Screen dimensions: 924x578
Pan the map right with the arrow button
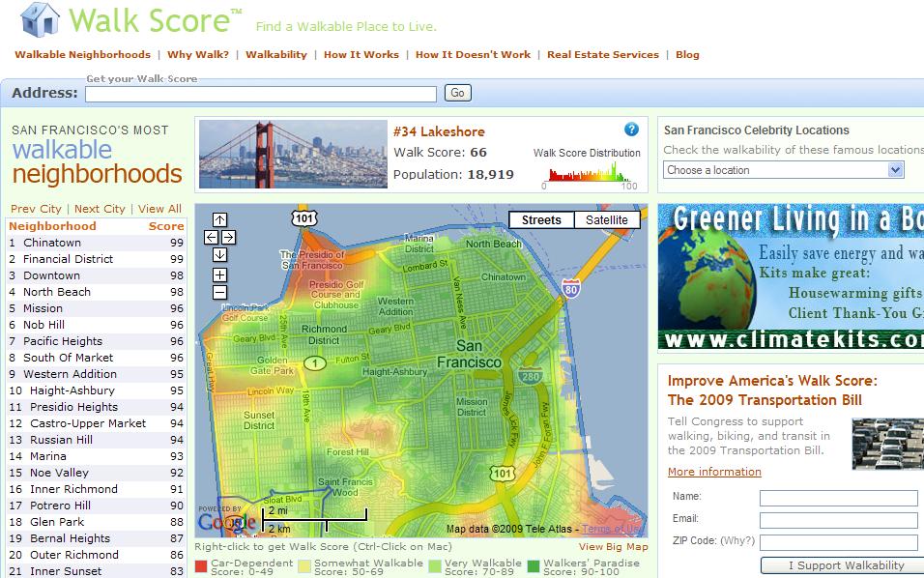(229, 237)
